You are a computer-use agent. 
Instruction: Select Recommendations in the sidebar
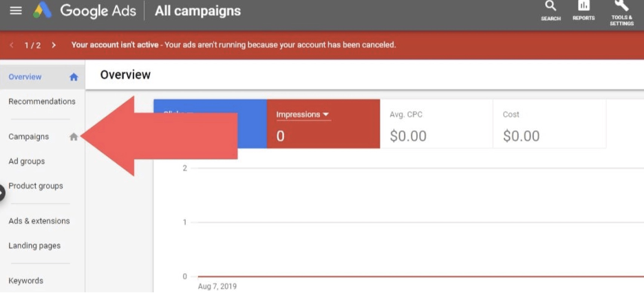pyautogui.click(x=42, y=102)
